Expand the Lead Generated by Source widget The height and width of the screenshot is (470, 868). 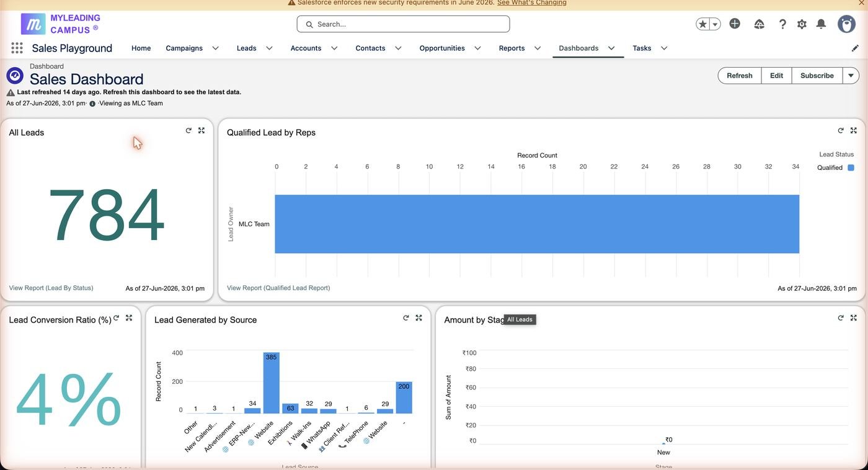pyautogui.click(x=419, y=317)
